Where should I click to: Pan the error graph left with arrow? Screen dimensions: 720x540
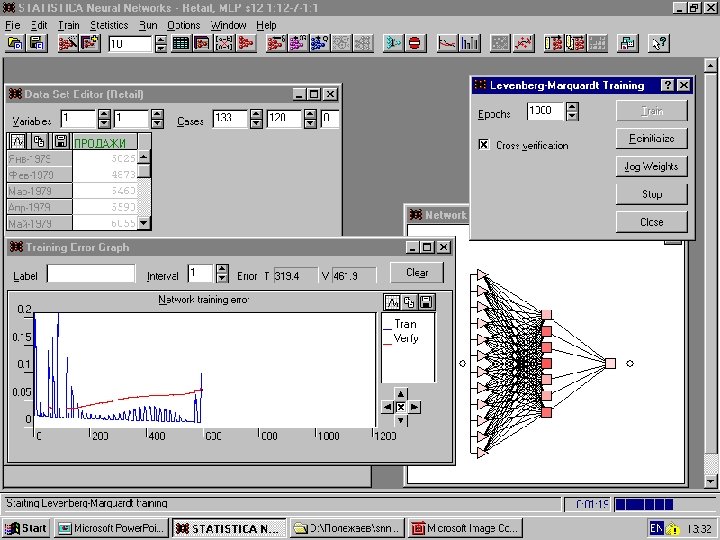point(388,407)
